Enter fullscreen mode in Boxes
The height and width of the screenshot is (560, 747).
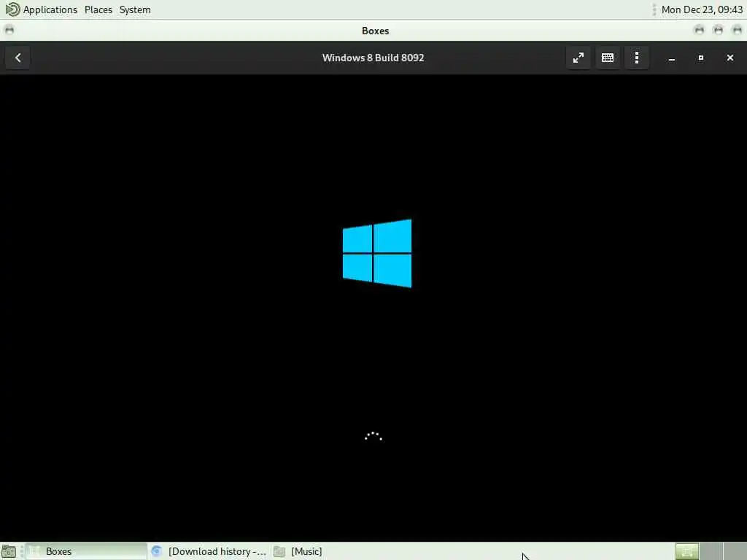(578, 58)
